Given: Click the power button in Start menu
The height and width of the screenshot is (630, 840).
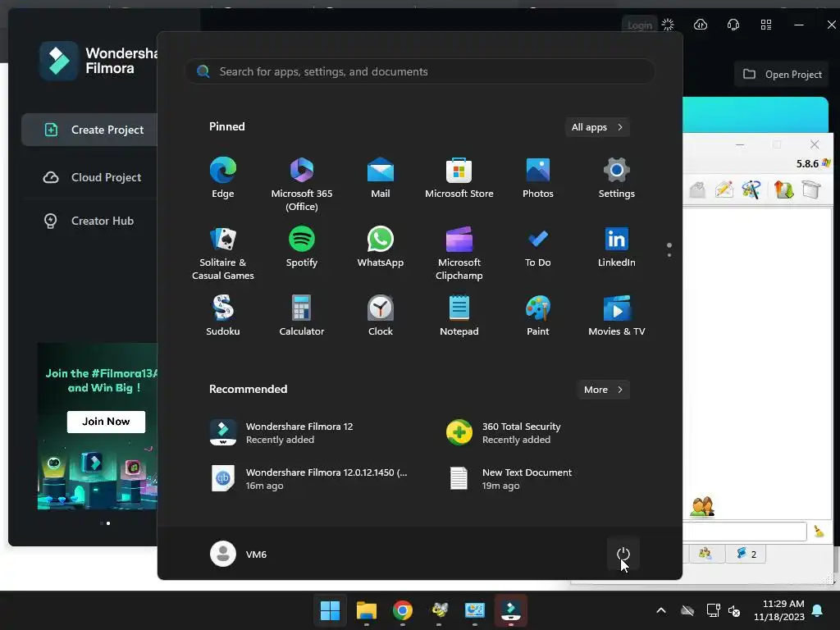Looking at the screenshot, I should coord(623,554).
